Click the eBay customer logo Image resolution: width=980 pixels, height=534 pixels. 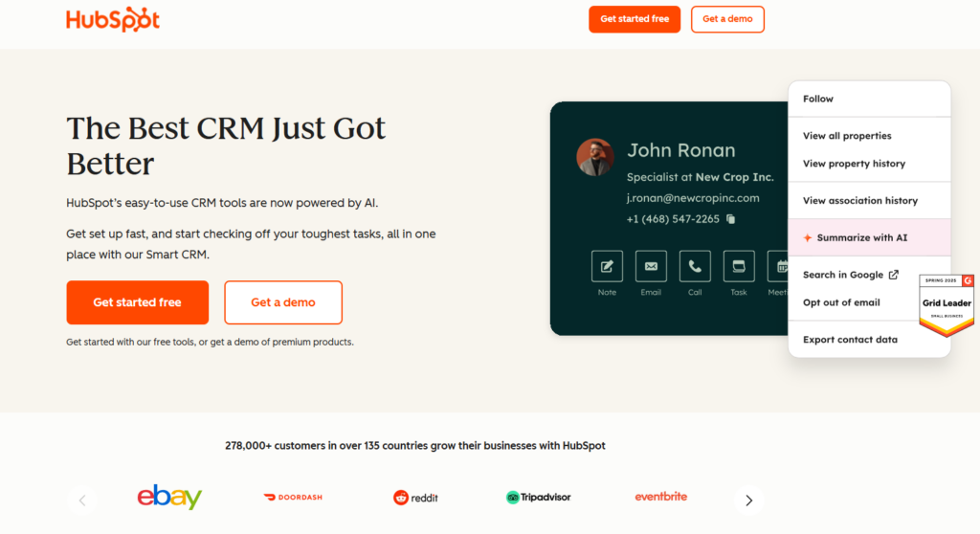point(169,498)
